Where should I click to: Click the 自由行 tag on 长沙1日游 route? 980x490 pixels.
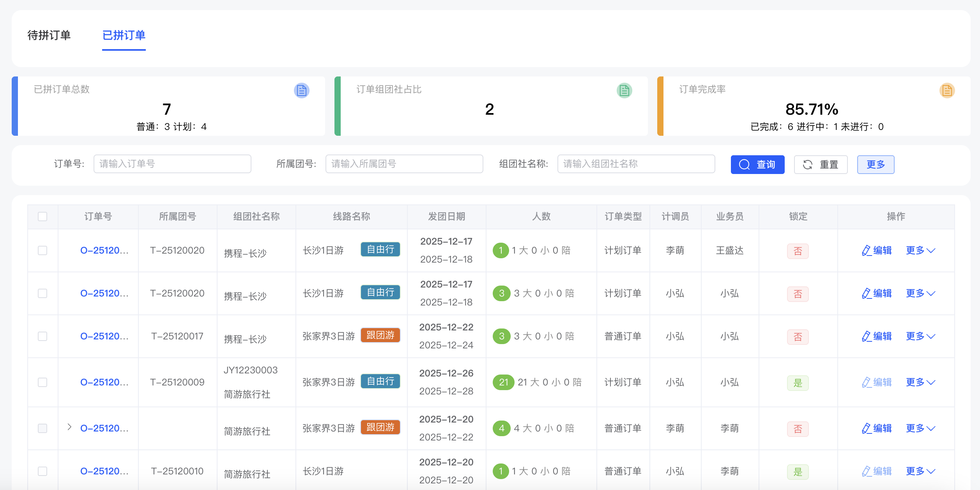click(x=380, y=249)
